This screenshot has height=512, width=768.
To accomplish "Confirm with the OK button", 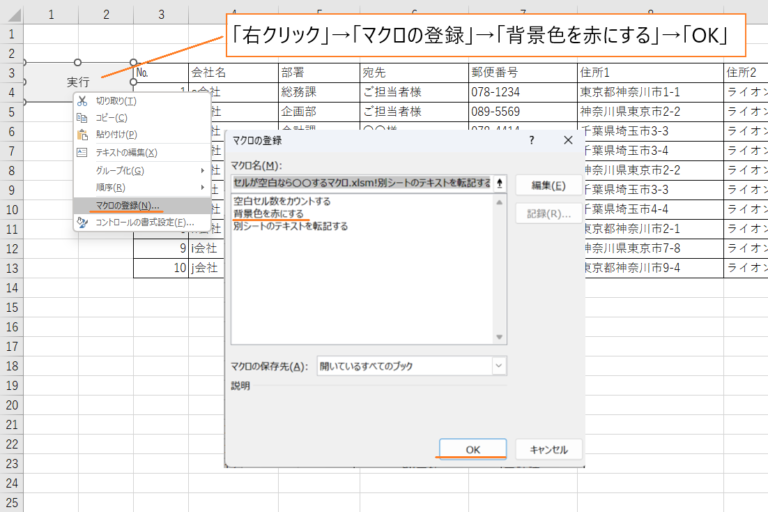I will (473, 449).
